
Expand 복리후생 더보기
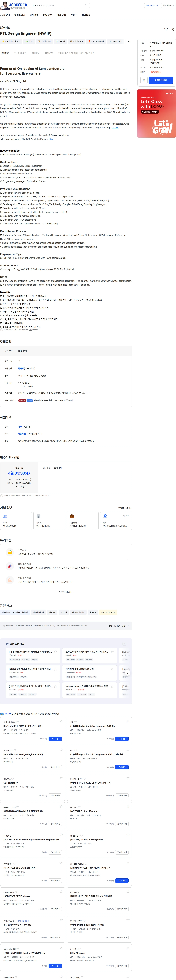pos(66,592)
